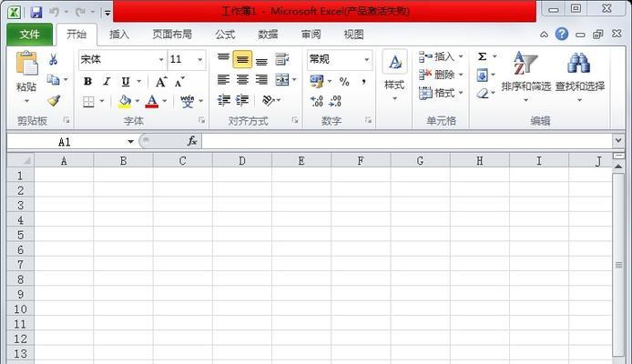632x364 pixels.
Task: Click the borders icon
Action: click(x=88, y=101)
